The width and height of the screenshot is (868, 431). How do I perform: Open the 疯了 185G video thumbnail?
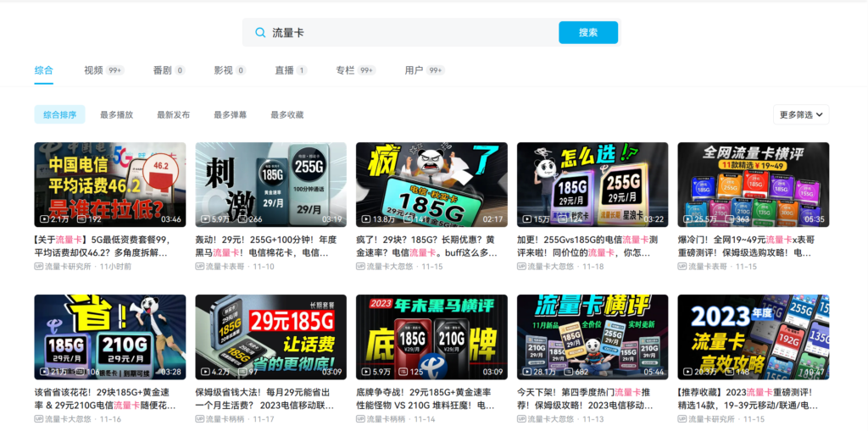431,185
